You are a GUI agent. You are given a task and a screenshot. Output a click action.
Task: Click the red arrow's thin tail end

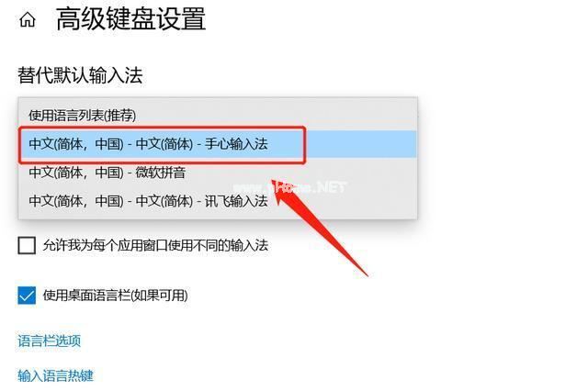pyautogui.click(x=366, y=274)
